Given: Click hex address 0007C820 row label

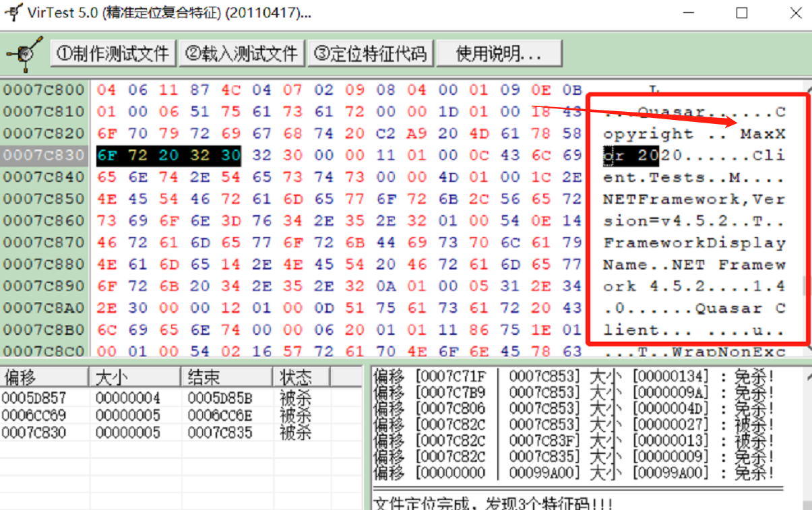Looking at the screenshot, I should point(44,133).
